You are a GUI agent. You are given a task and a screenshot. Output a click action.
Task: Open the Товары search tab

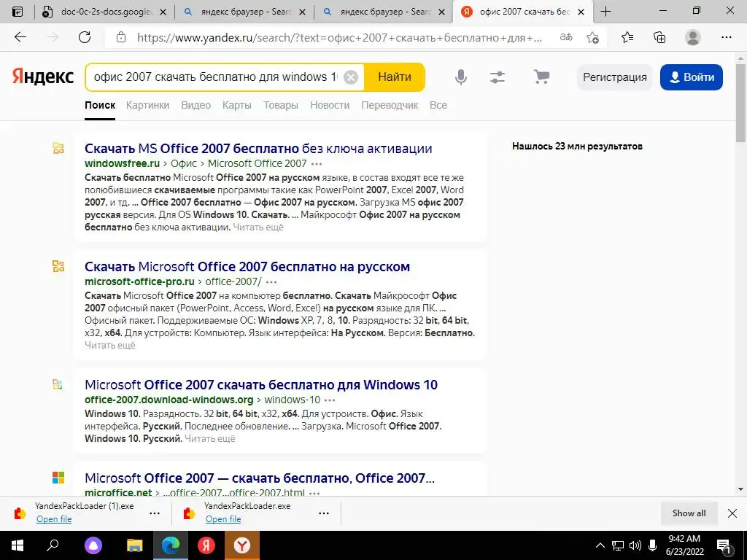(x=281, y=105)
